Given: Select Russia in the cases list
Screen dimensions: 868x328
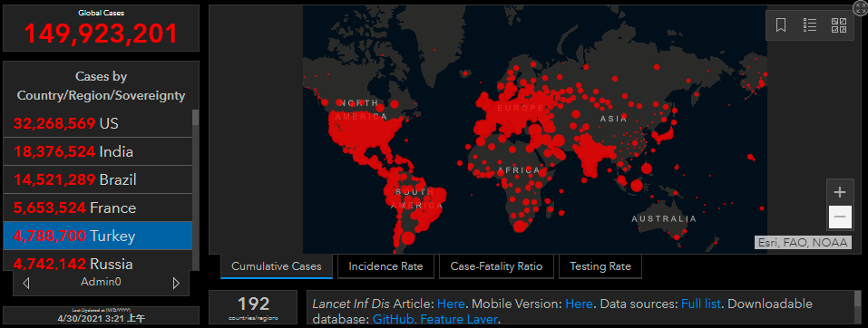Looking at the screenshot, I should [x=98, y=261].
